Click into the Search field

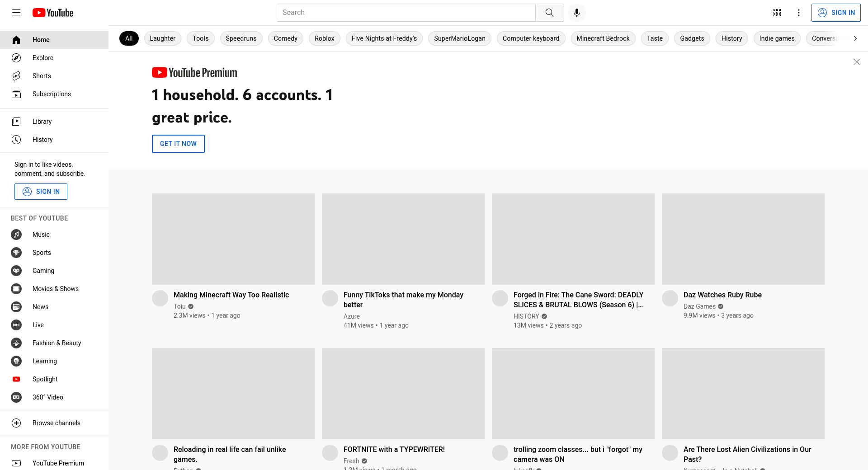[406, 13]
